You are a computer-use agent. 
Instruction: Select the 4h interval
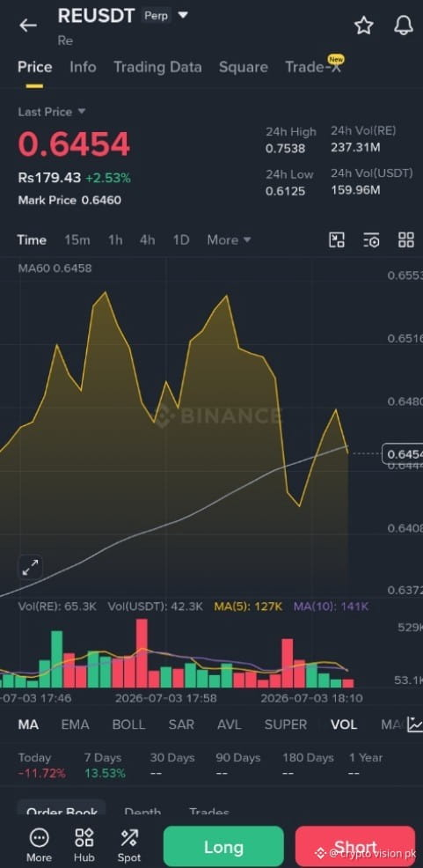pyautogui.click(x=147, y=239)
